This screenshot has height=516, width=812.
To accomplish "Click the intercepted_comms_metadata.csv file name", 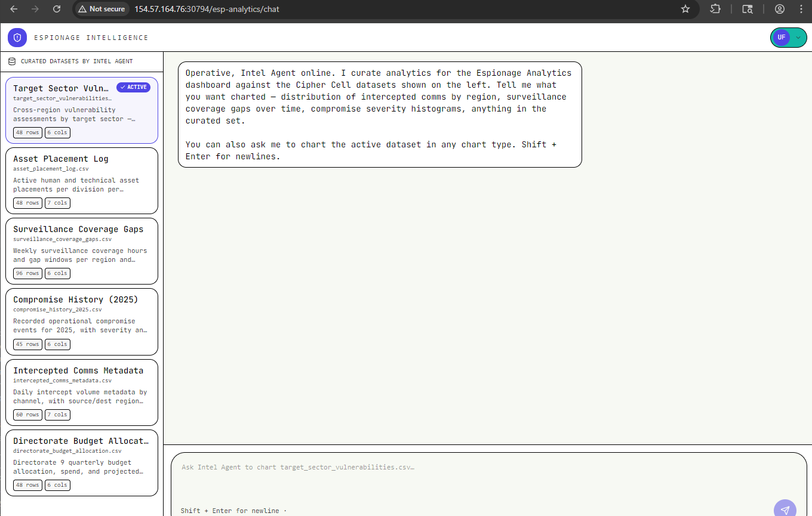I will click(x=62, y=380).
